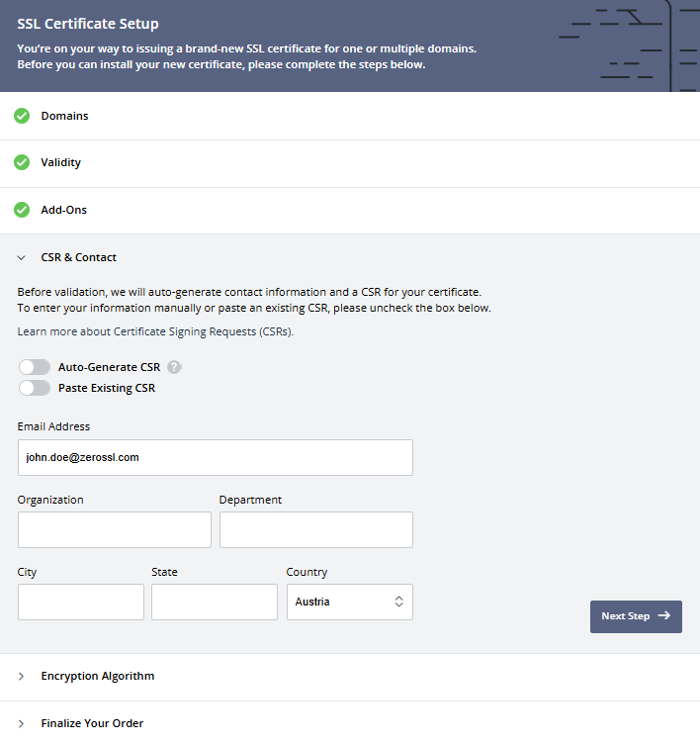Collapse the CSR & Contact section chevron

22,257
